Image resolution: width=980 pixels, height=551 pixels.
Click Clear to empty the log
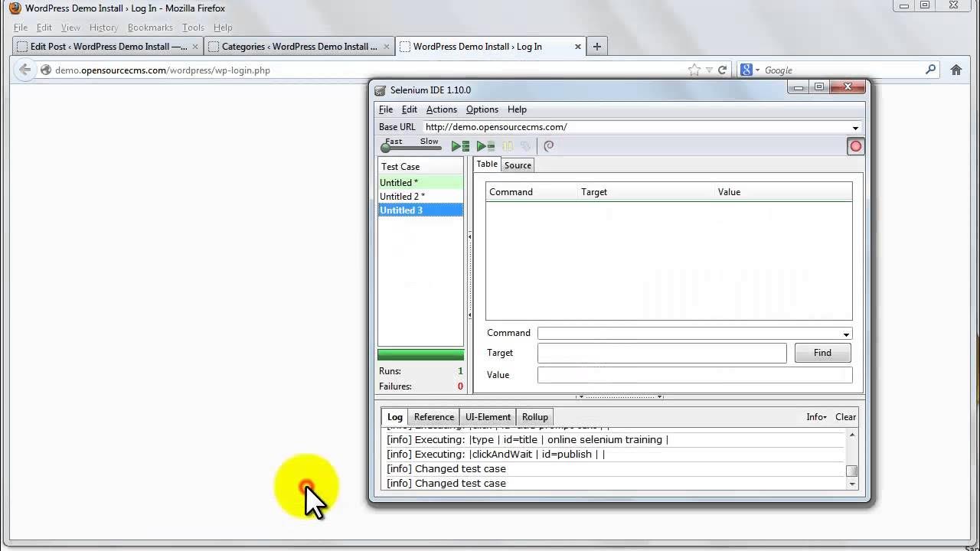845,417
